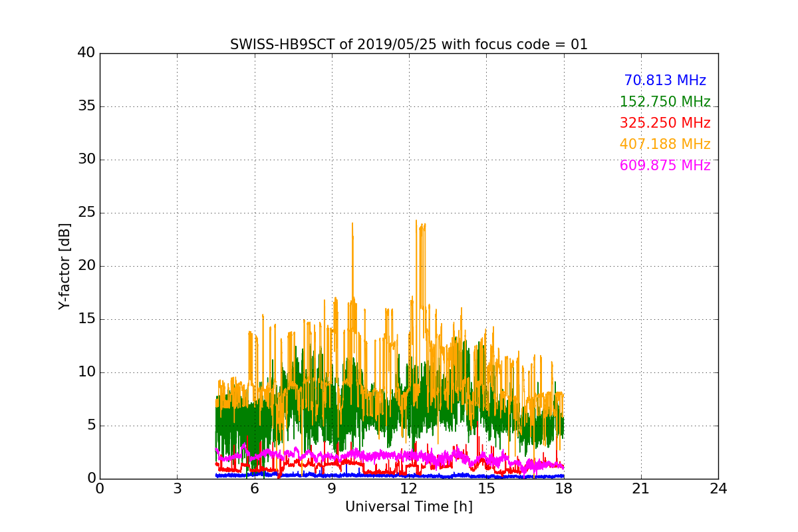Click the x-axis tick label 18

(x=564, y=489)
